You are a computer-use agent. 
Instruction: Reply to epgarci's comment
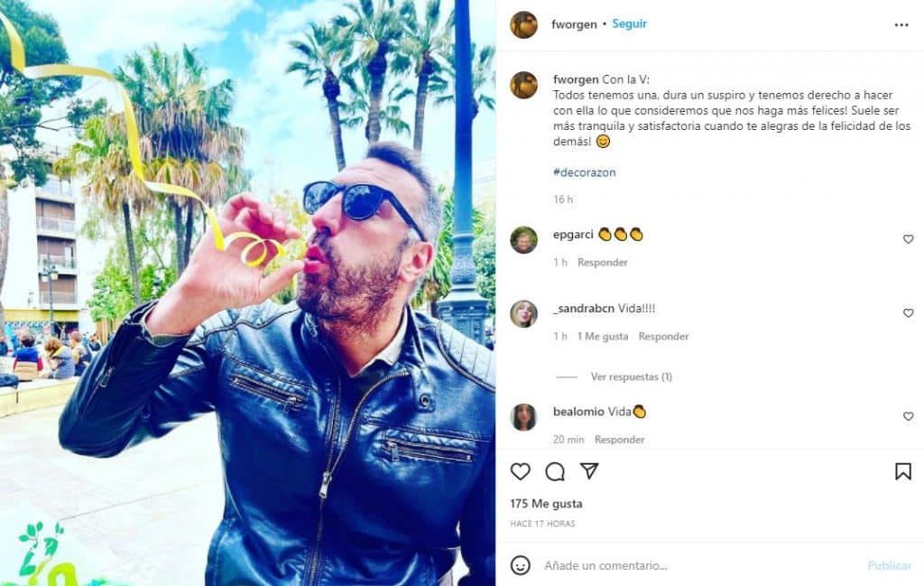(602, 263)
